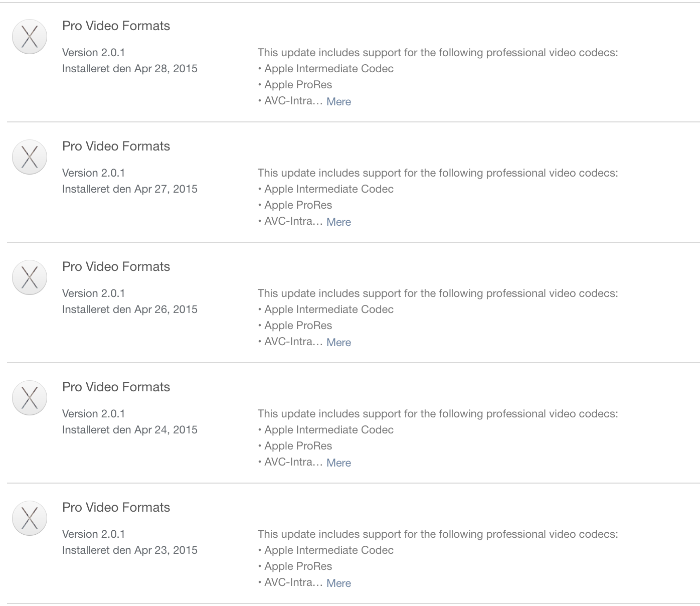
Task: Expand description with Mere link, Apr 26 entry
Action: click(x=338, y=342)
